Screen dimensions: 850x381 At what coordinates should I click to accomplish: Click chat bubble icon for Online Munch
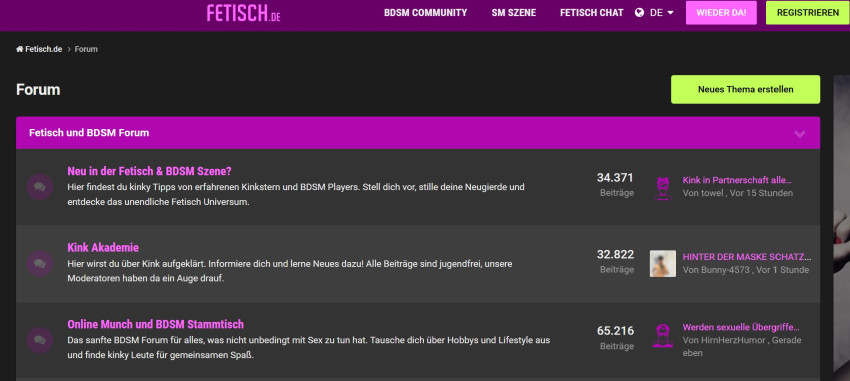[x=40, y=340]
